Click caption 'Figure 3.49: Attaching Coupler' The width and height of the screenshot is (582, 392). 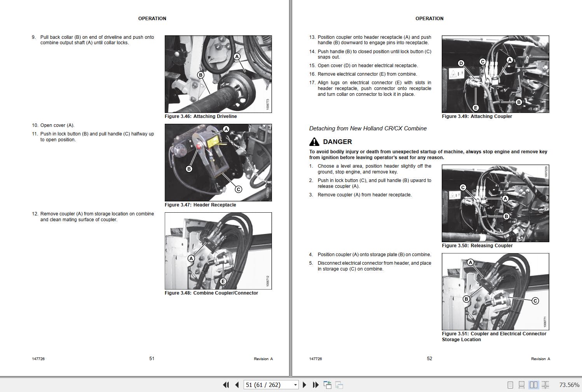(x=477, y=116)
